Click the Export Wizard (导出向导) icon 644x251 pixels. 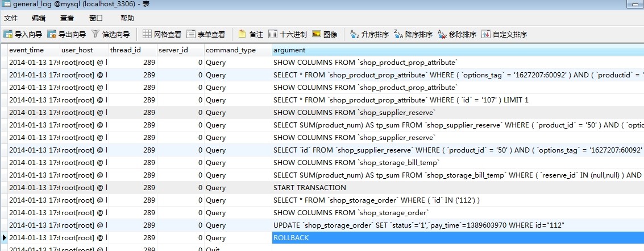click(x=52, y=34)
